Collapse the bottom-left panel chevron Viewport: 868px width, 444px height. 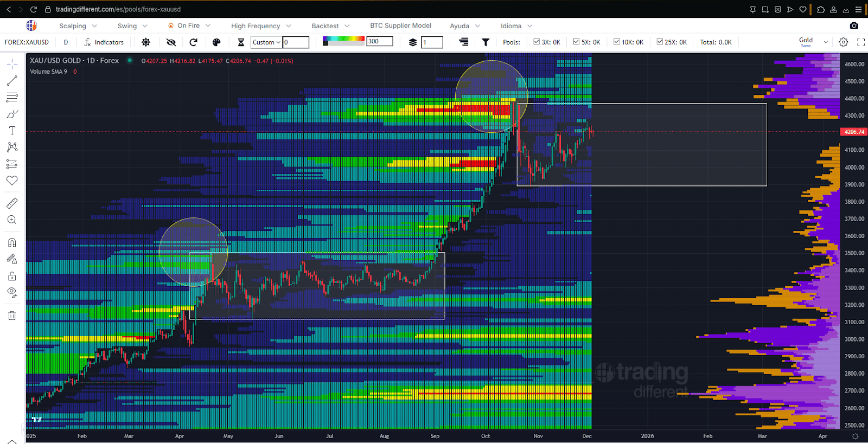pyautogui.click(x=12, y=441)
